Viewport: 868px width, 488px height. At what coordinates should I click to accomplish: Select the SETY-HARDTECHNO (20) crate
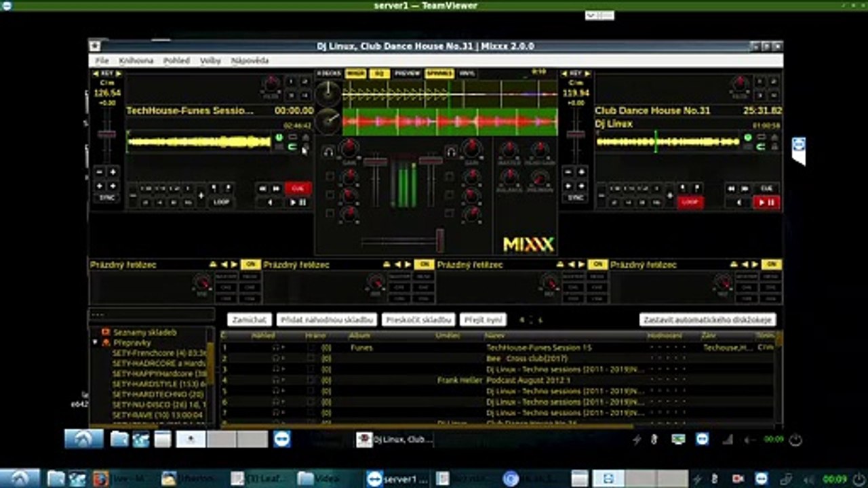tap(158, 394)
